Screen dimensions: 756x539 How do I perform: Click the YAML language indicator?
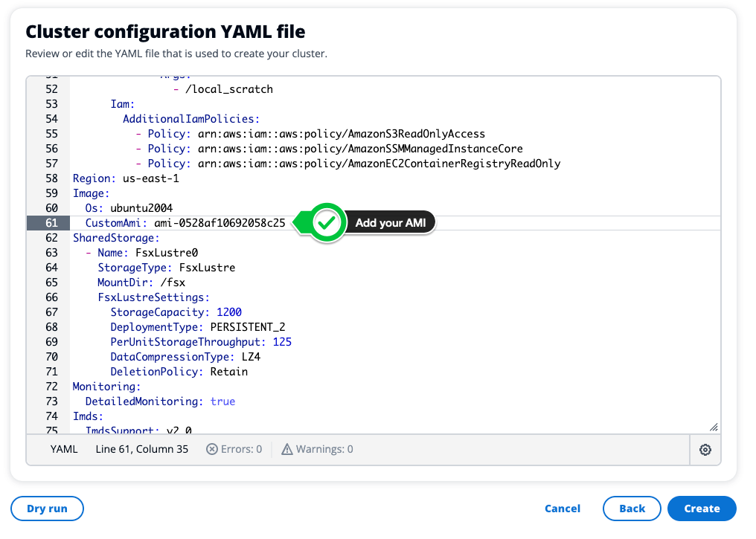[x=64, y=449]
